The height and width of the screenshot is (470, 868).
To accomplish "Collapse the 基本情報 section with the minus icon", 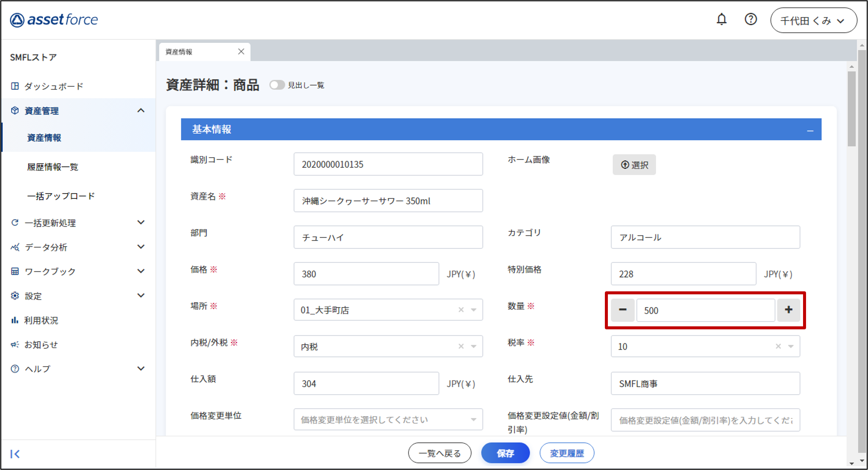I will pyautogui.click(x=810, y=130).
